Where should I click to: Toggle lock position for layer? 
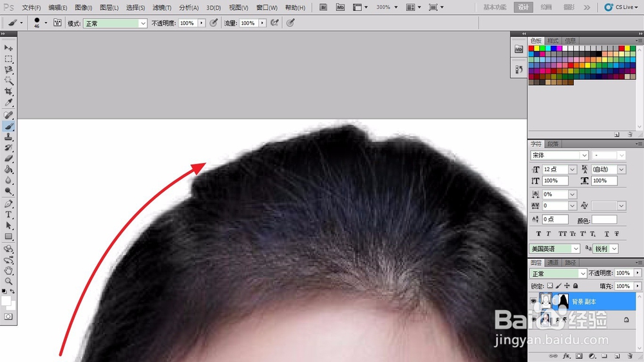567,285
